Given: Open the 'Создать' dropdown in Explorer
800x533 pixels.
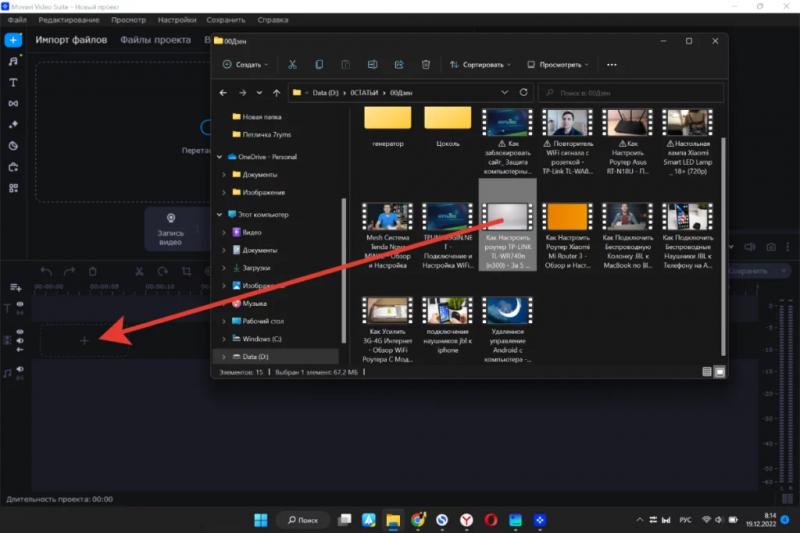Looking at the screenshot, I should (x=244, y=64).
